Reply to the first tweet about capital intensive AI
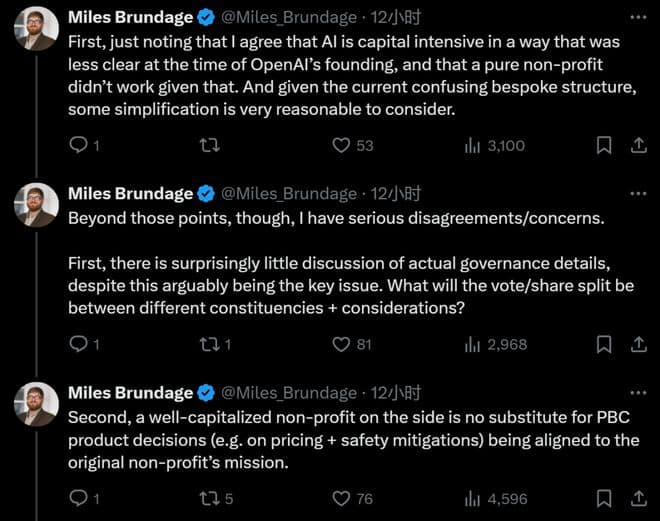 [x=79, y=145]
